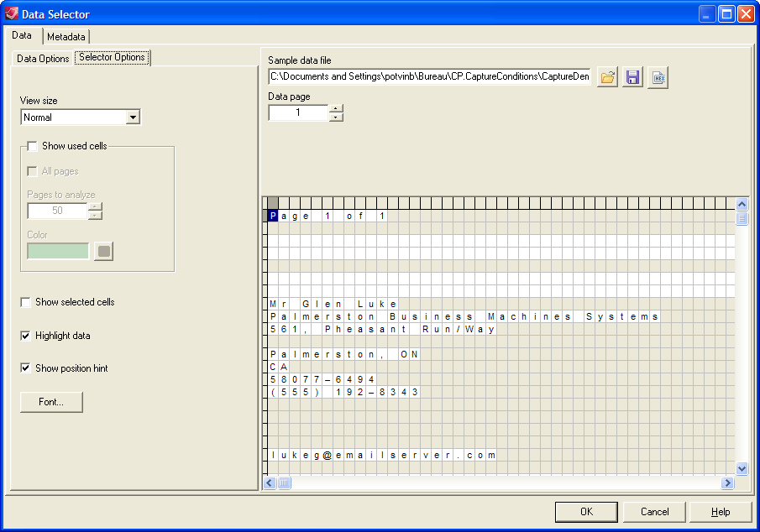Click the Data Selector title bar app icon
The image size is (760, 532).
point(12,13)
